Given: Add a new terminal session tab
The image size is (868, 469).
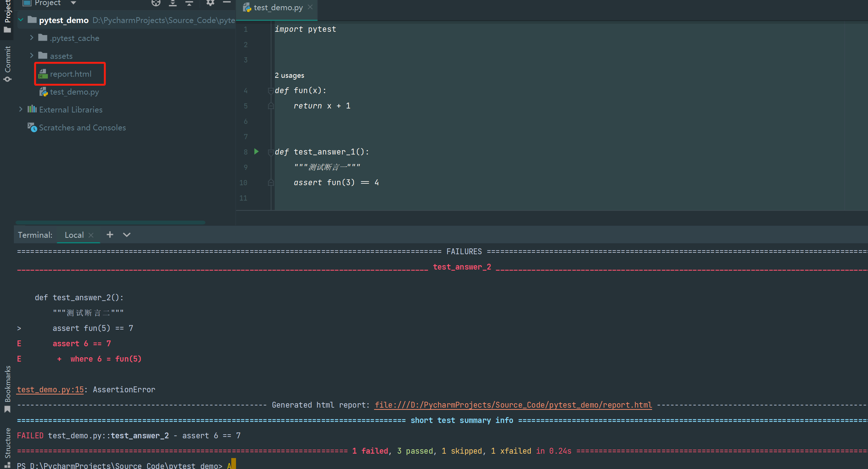Looking at the screenshot, I should (110, 235).
